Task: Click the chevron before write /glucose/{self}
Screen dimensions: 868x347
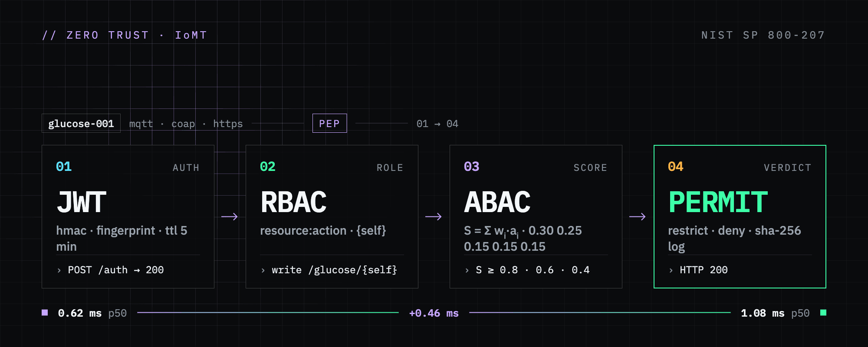Action: [263, 270]
